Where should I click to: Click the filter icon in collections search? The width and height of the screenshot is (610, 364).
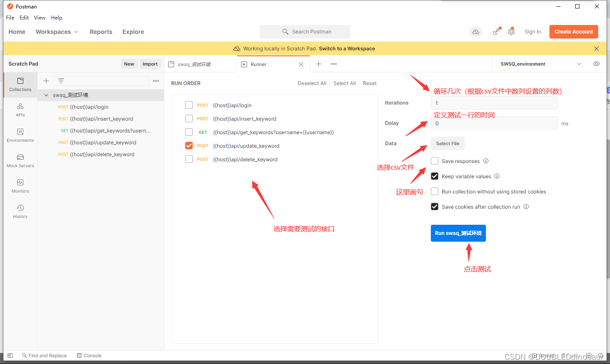coord(61,81)
